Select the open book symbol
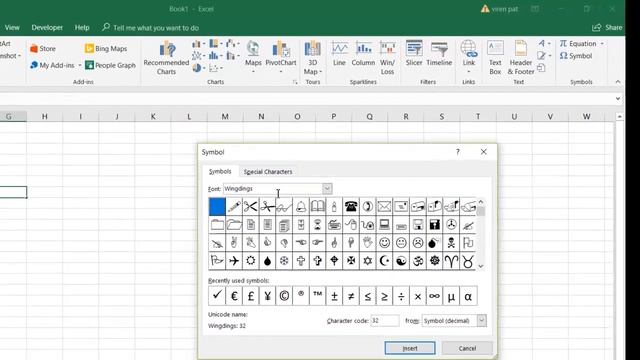 coord(318,207)
